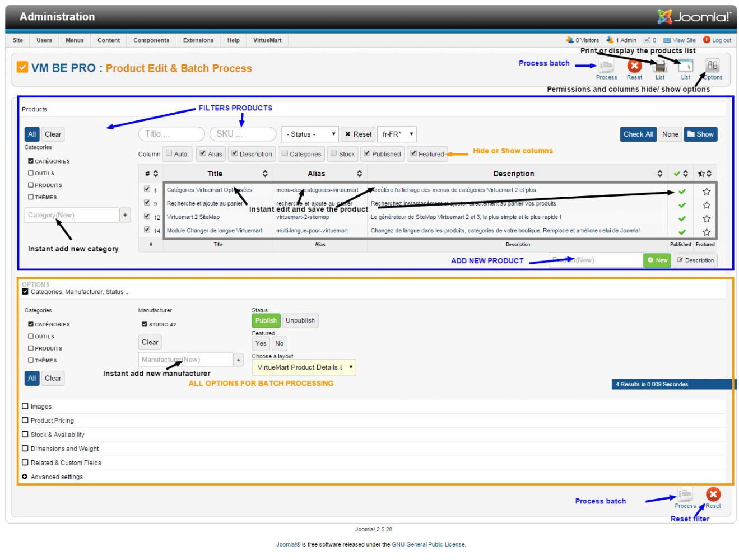Click the Title filter input field
This screenshot has height=560, width=739.
[171, 134]
